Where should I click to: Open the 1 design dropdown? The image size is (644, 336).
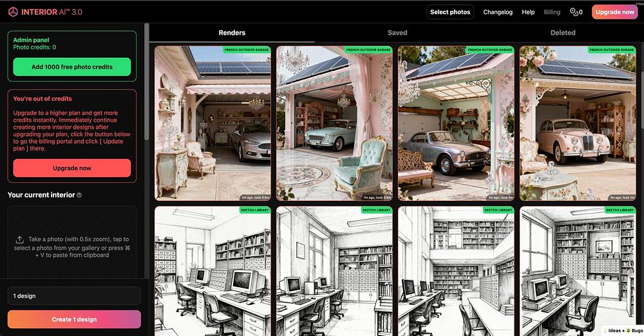(x=74, y=295)
